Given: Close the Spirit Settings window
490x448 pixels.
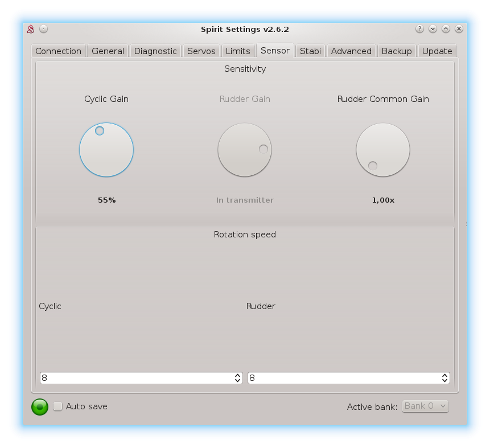Looking at the screenshot, I should [x=459, y=29].
